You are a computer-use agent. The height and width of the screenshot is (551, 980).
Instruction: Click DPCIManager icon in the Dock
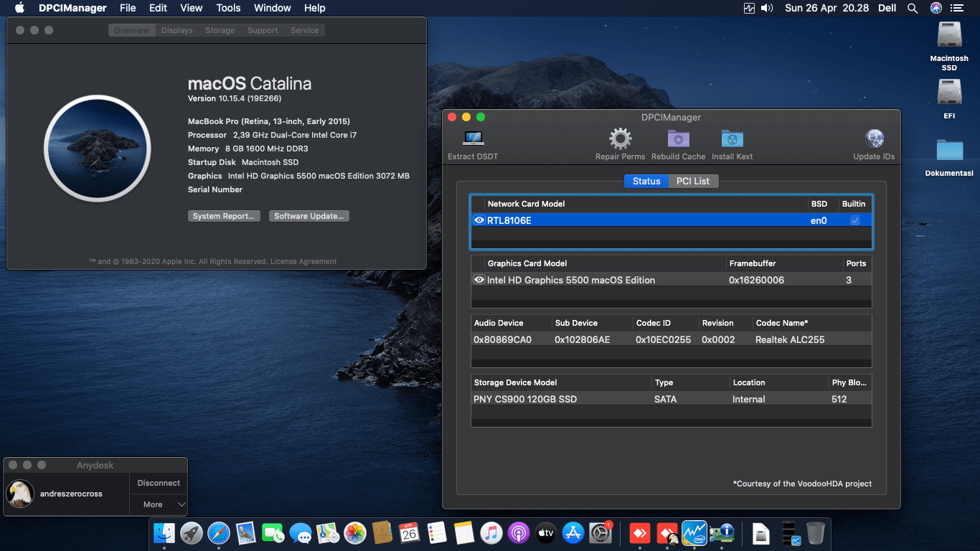click(x=722, y=533)
